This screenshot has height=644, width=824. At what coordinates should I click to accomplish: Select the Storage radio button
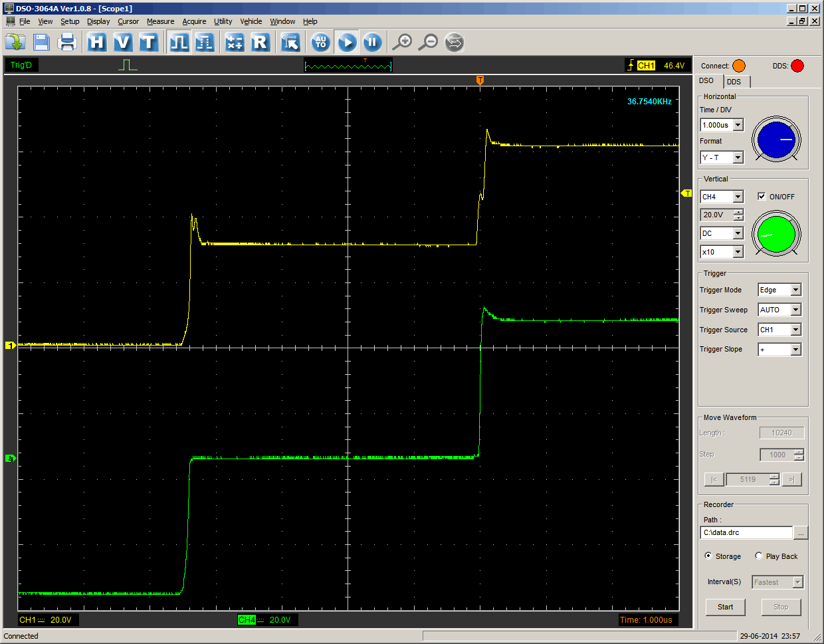click(x=708, y=556)
